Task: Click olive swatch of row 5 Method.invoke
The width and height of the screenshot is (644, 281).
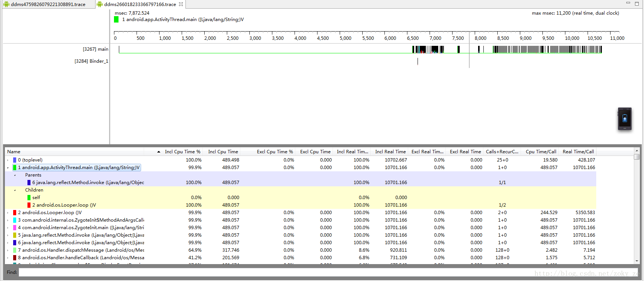Action: click(15, 235)
